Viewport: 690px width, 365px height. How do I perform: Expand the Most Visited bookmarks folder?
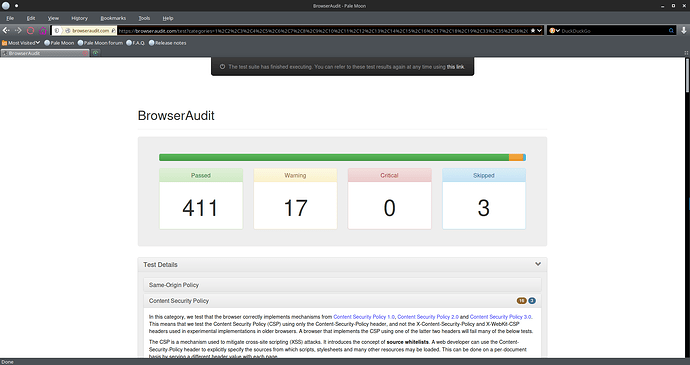click(21, 43)
